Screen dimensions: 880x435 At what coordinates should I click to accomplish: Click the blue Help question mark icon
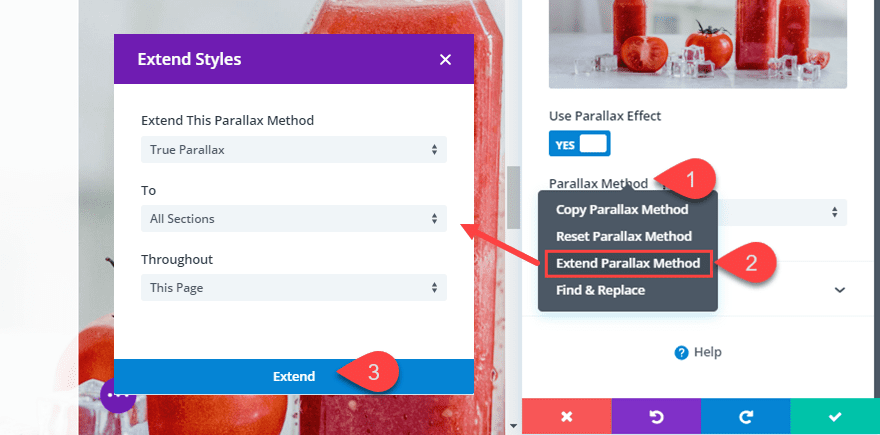pos(681,352)
